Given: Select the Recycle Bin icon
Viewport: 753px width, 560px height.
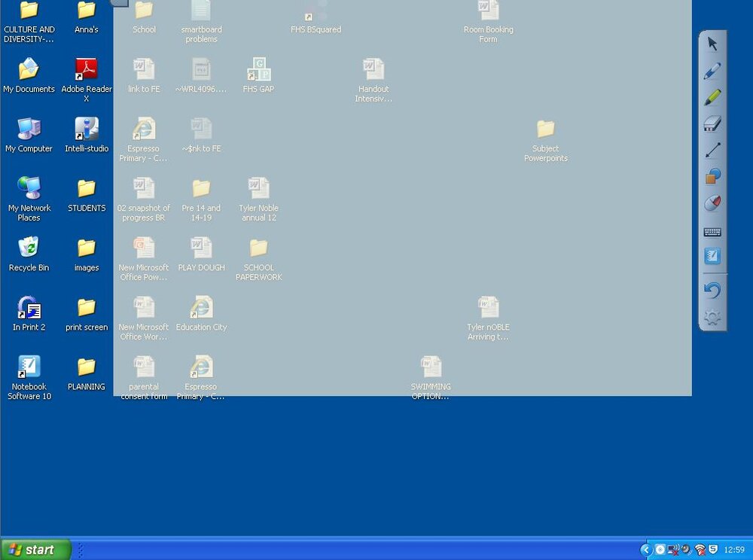Looking at the screenshot, I should click(x=29, y=254).
